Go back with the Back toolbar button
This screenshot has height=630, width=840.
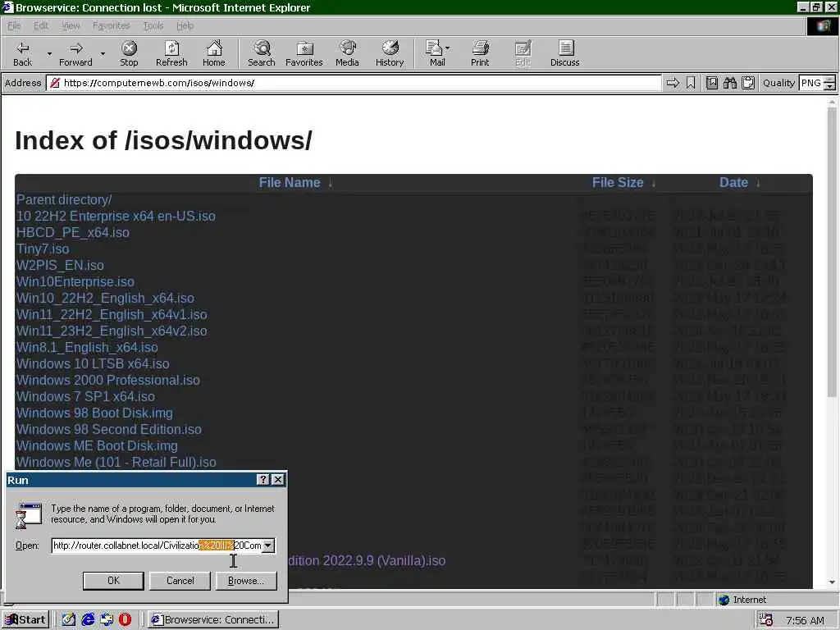pyautogui.click(x=22, y=53)
